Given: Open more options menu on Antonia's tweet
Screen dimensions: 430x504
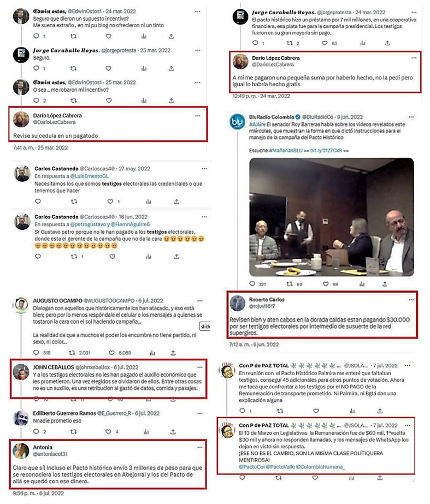Looking at the screenshot, I should pos(200,447).
